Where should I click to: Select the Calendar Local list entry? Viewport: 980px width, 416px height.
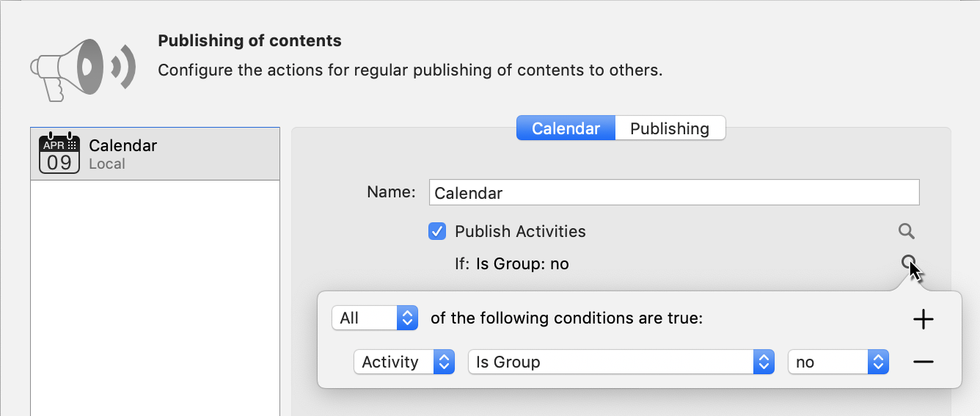pos(155,154)
